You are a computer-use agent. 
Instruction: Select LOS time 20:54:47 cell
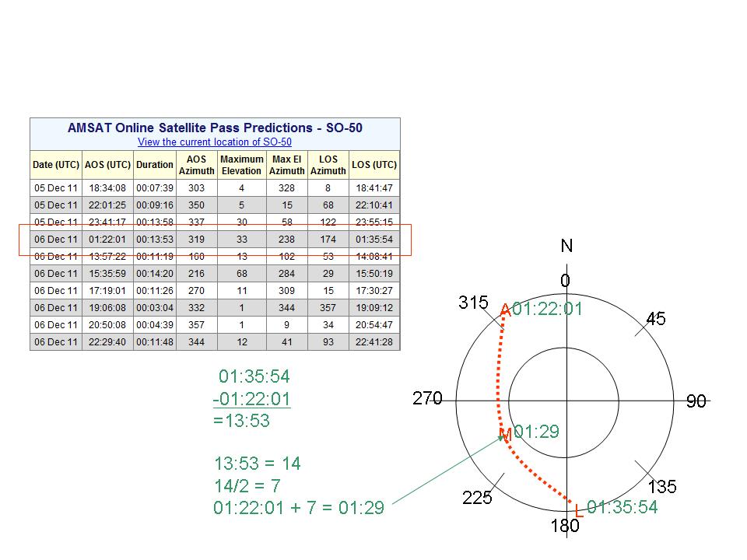tap(374, 325)
